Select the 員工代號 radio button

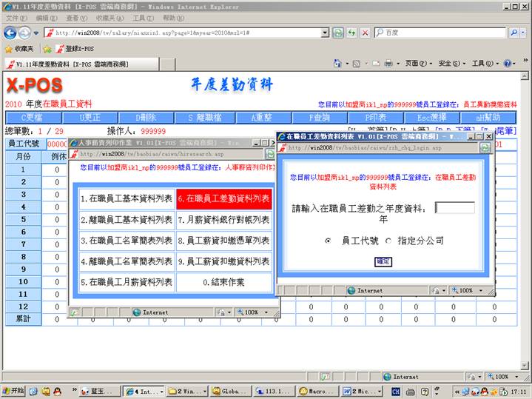[329, 241]
